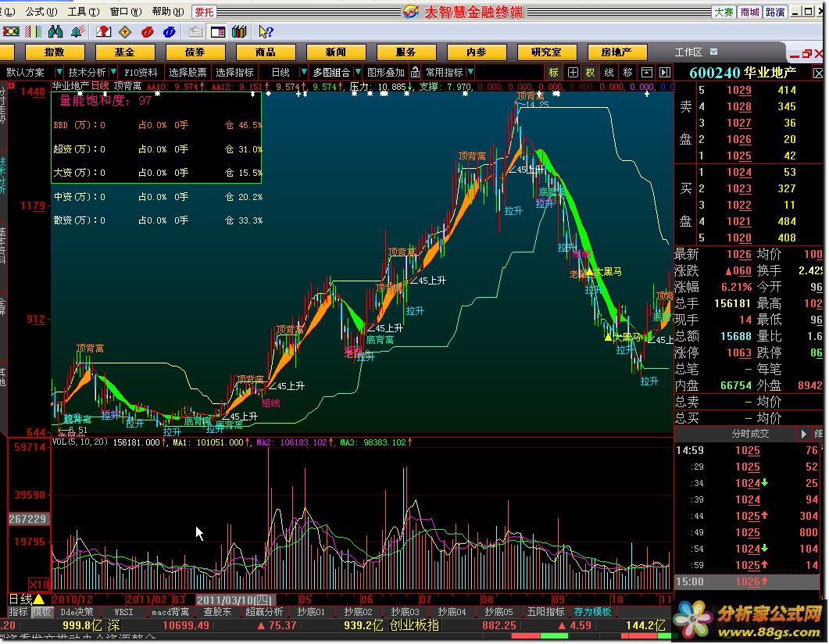Screen dimensions: 829x644
Task: Switch bottom bar to 模板 mode
Action: click(41, 612)
